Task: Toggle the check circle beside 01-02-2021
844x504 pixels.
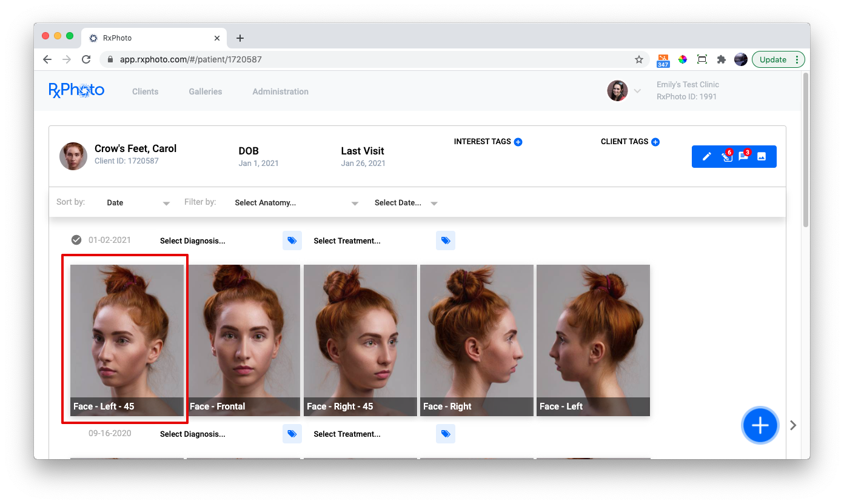Action: (x=76, y=240)
